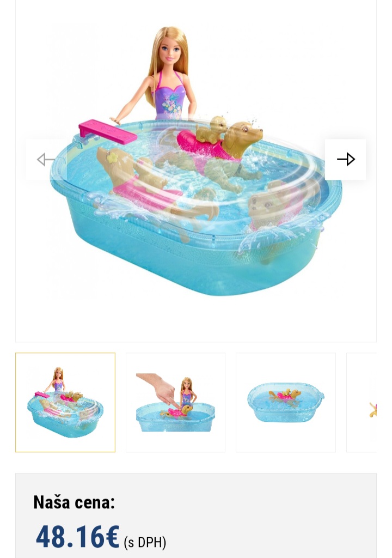Select the partially visible fourth thumbnail
This screenshot has height=558, width=392.
362,403
